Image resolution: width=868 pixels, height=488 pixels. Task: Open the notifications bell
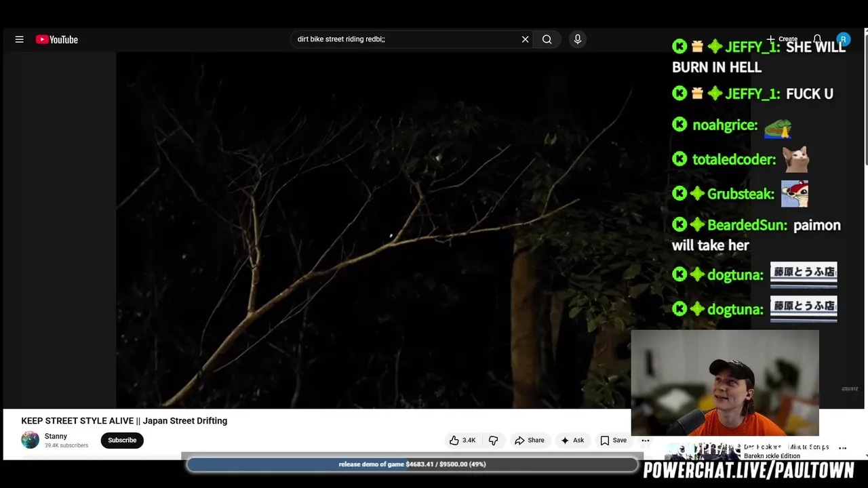click(x=817, y=39)
